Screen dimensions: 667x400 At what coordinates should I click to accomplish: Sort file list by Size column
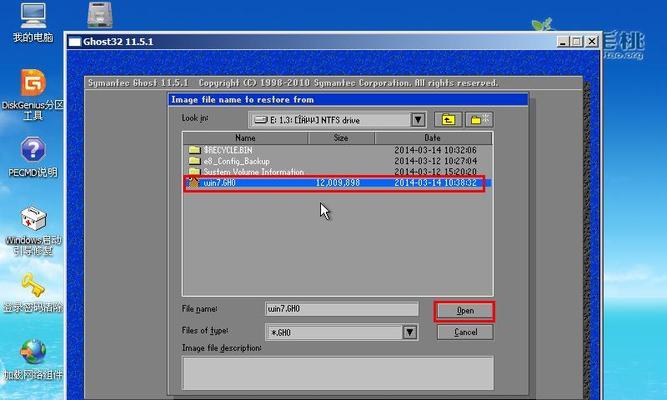[x=341, y=138]
